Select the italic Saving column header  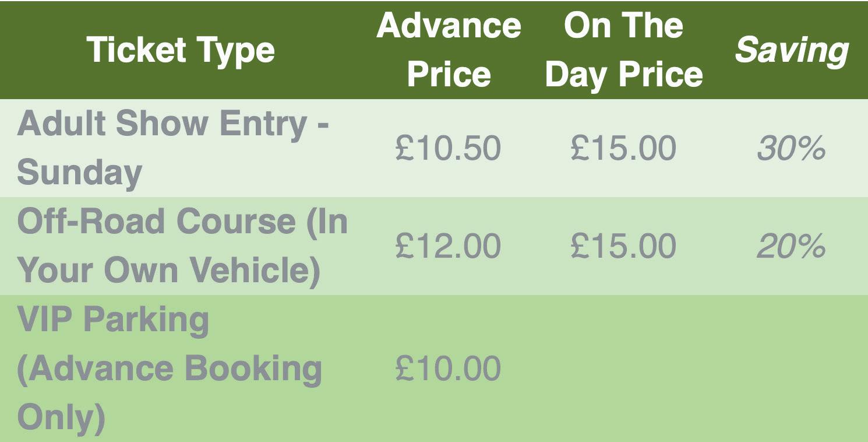point(791,51)
